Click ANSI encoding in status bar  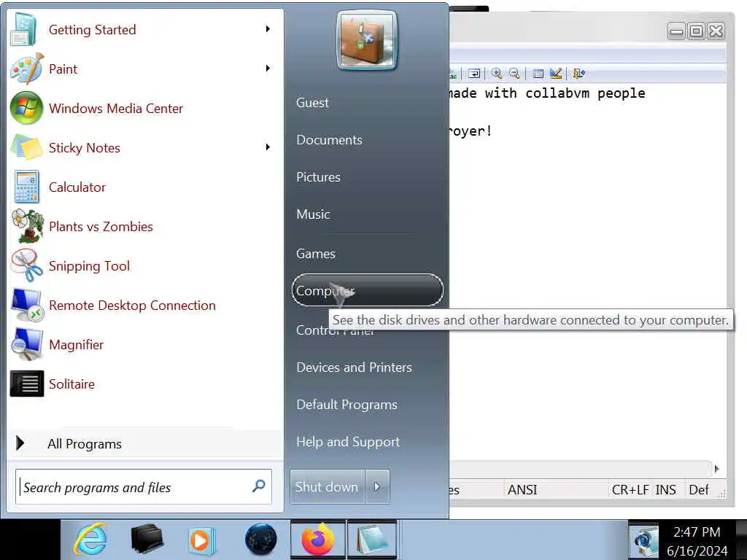(x=522, y=489)
